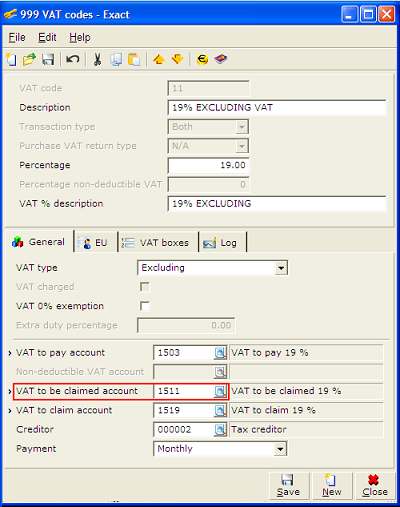
Task: Click the Save floppy disk toolbar icon
Action: (48, 60)
